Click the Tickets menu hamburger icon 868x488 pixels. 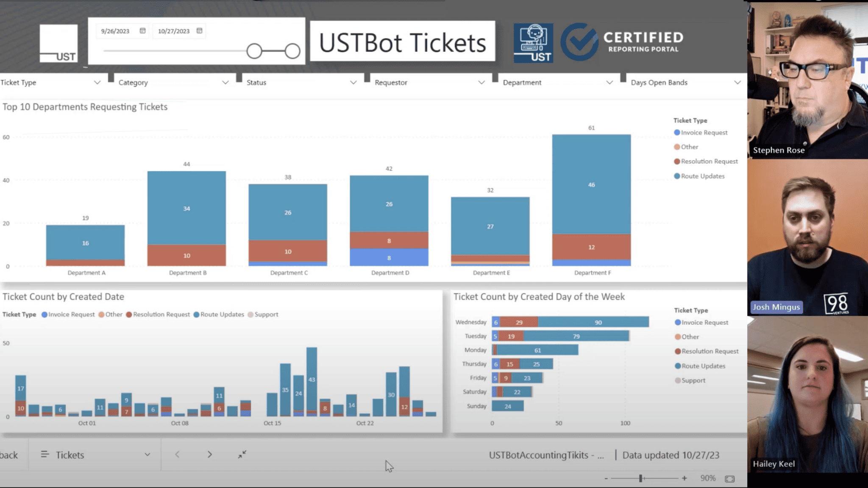(x=44, y=455)
